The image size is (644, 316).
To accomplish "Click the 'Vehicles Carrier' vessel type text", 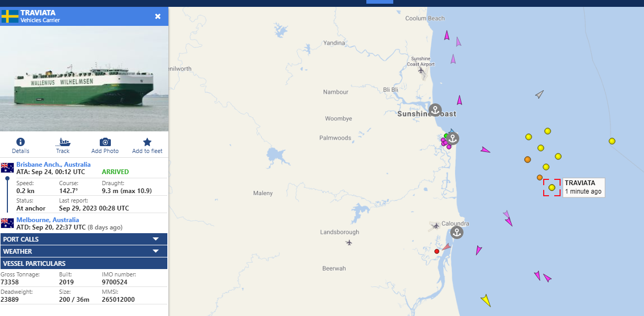I will (40, 20).
